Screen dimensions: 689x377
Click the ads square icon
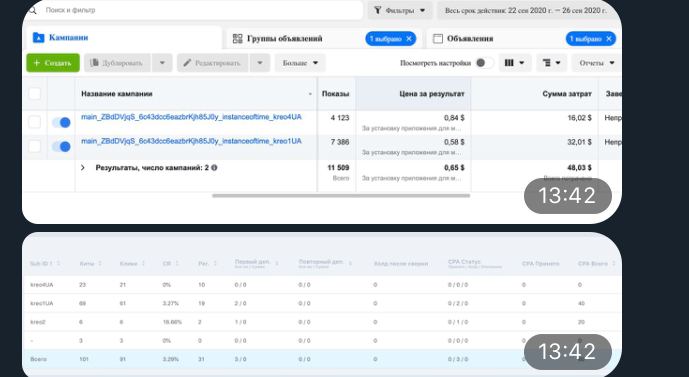[438, 39]
